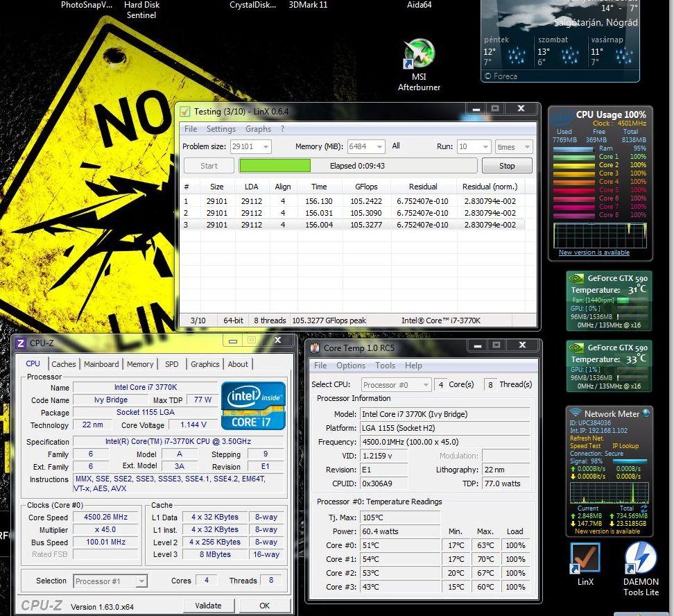The image size is (674, 616).
Task: Click the Foreca credit on weather gadget
Action: click(x=501, y=76)
